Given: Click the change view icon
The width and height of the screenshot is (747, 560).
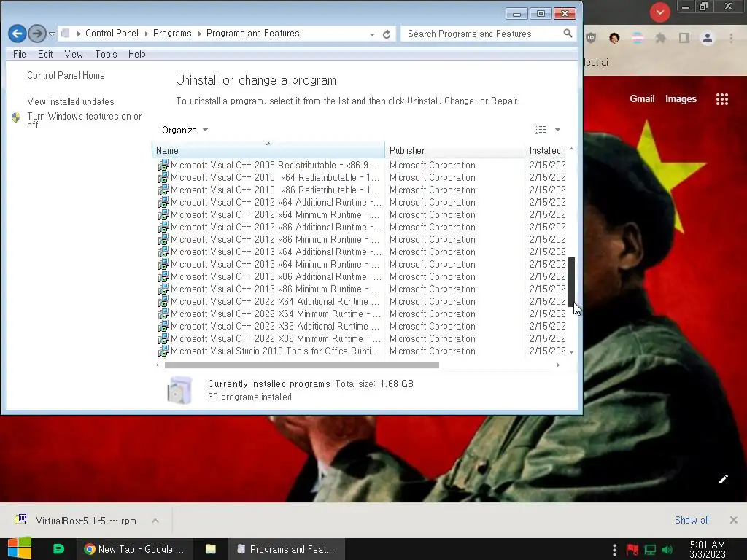Looking at the screenshot, I should point(540,130).
